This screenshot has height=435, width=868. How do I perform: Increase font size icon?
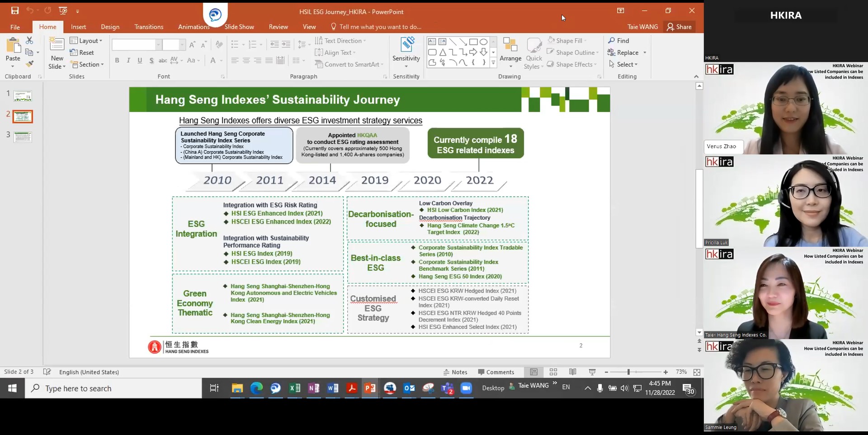click(192, 44)
